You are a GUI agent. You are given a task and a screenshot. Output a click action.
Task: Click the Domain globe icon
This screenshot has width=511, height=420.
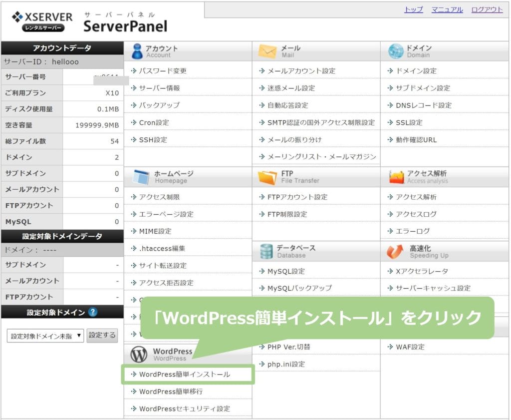coord(395,51)
